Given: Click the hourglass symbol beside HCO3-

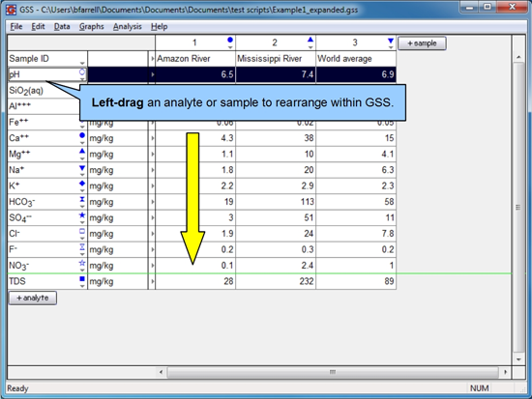Looking at the screenshot, I should (82, 199).
